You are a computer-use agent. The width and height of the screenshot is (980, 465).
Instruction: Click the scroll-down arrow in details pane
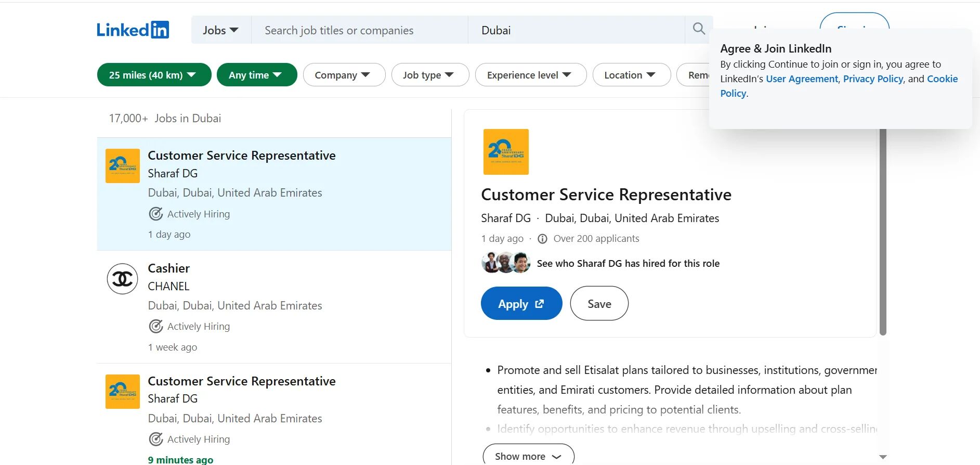882,457
